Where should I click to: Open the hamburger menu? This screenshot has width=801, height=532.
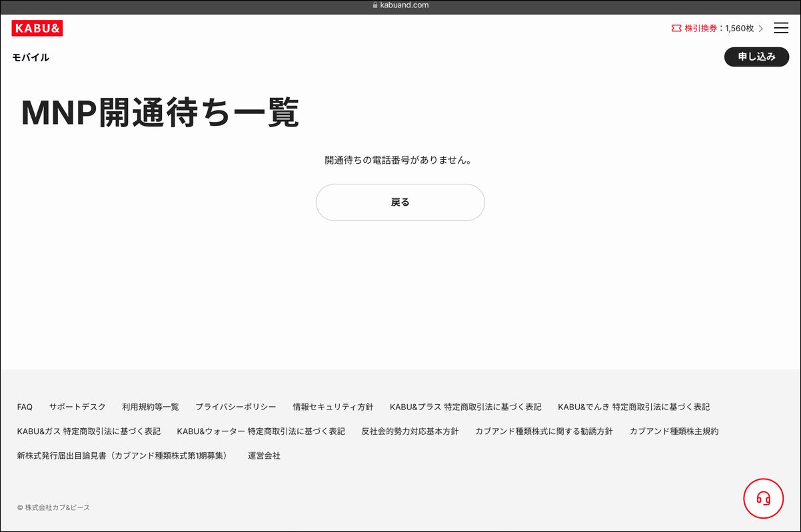780,28
